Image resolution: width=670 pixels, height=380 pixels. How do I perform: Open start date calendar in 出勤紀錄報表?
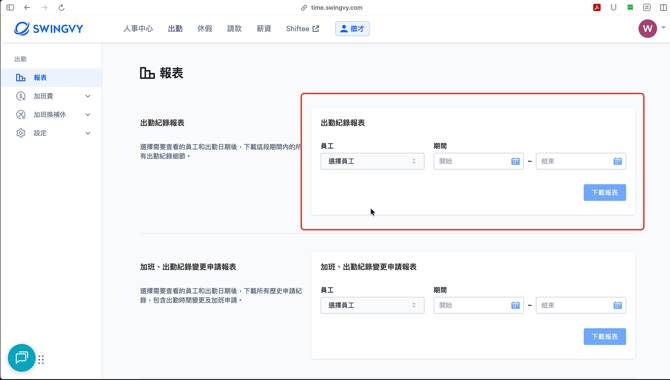pos(515,161)
